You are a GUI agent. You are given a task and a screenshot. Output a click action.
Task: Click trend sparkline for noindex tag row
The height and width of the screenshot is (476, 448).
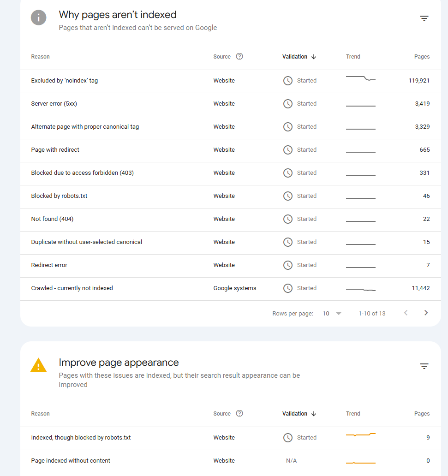pos(360,78)
